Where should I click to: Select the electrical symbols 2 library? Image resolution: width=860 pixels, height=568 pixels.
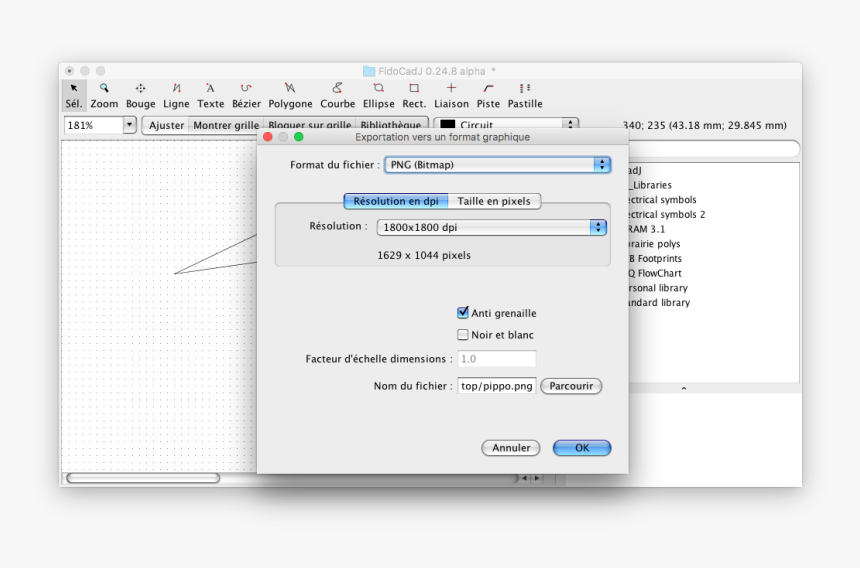point(667,214)
